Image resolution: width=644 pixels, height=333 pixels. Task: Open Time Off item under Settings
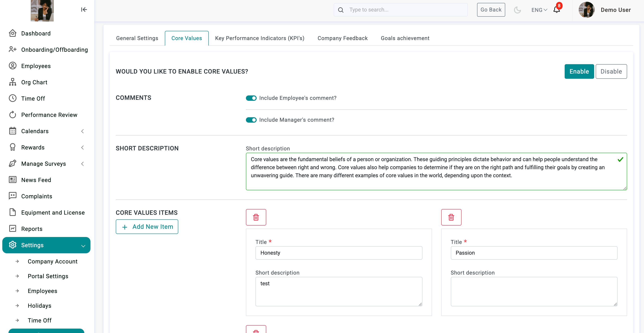39,320
